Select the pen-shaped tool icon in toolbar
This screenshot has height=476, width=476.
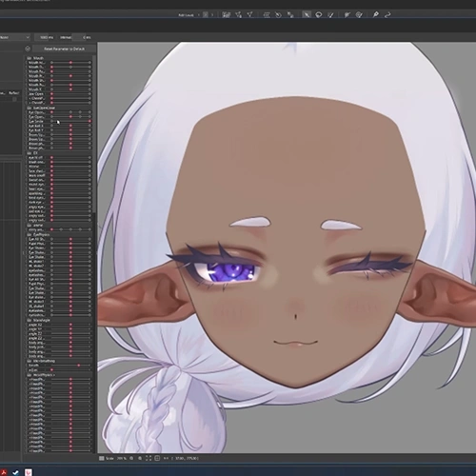pos(376,14)
